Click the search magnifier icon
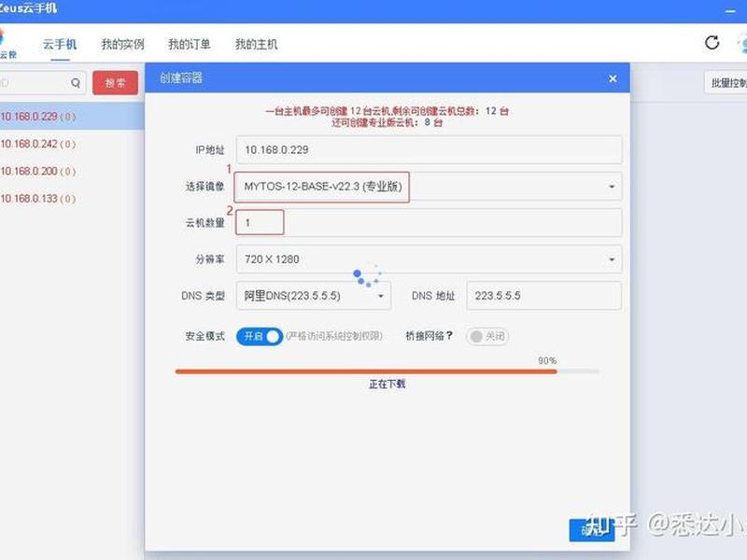Image resolution: width=747 pixels, height=560 pixels. pos(76,83)
